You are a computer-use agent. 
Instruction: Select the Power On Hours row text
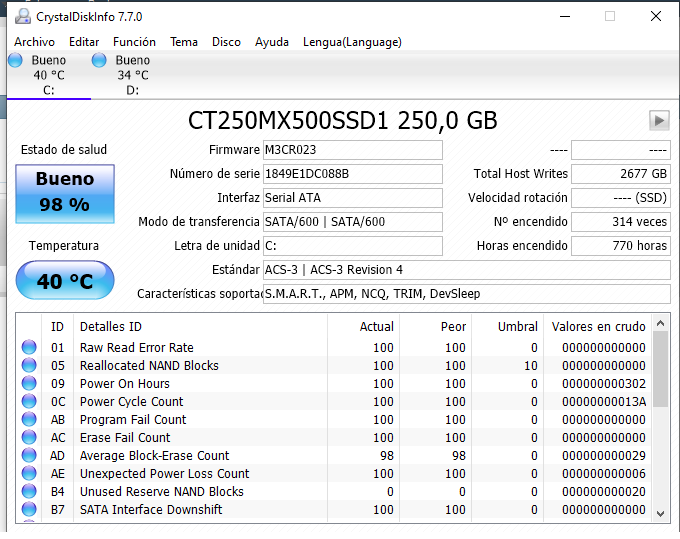(x=125, y=383)
